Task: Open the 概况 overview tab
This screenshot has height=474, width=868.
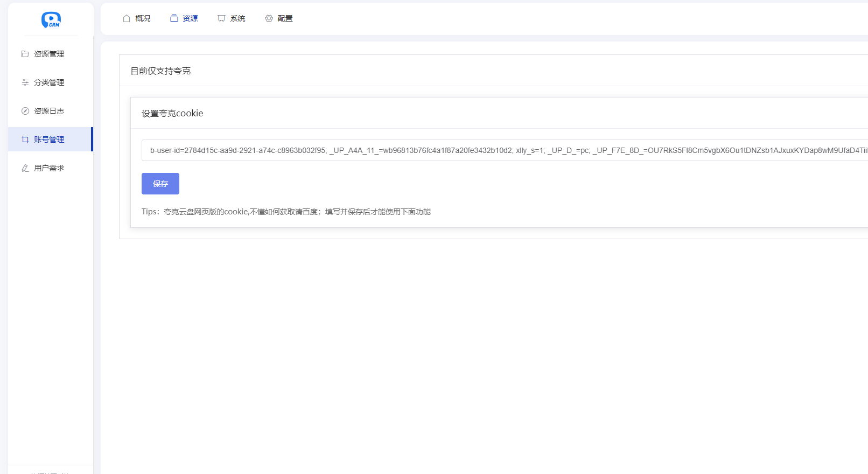Action: pos(143,18)
